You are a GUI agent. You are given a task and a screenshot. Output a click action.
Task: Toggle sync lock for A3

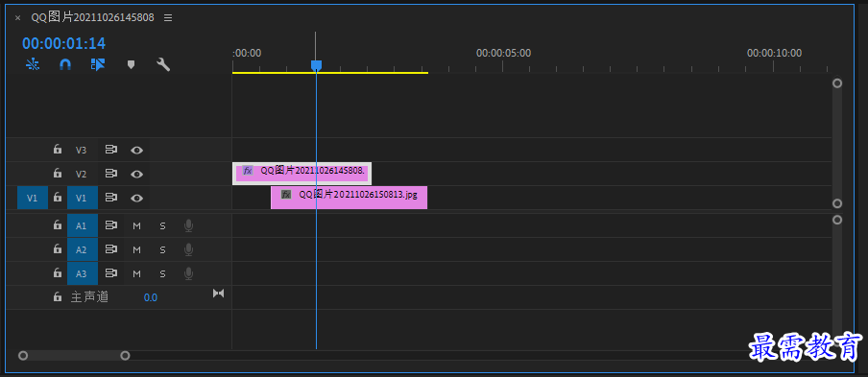point(111,273)
